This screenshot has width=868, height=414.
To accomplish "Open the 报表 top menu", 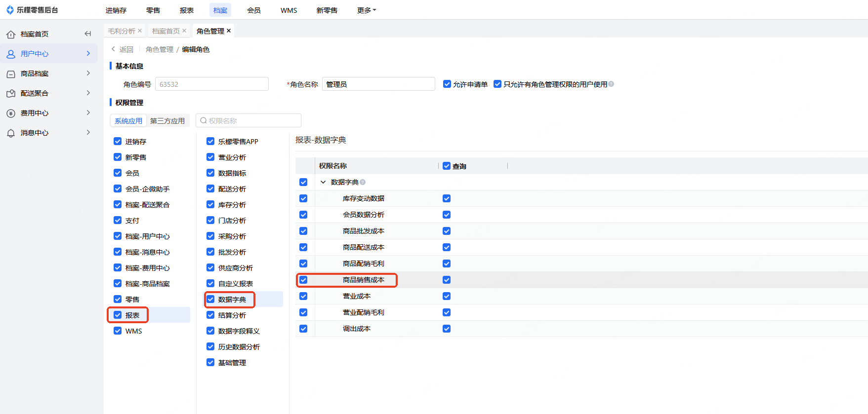I will pos(187,10).
